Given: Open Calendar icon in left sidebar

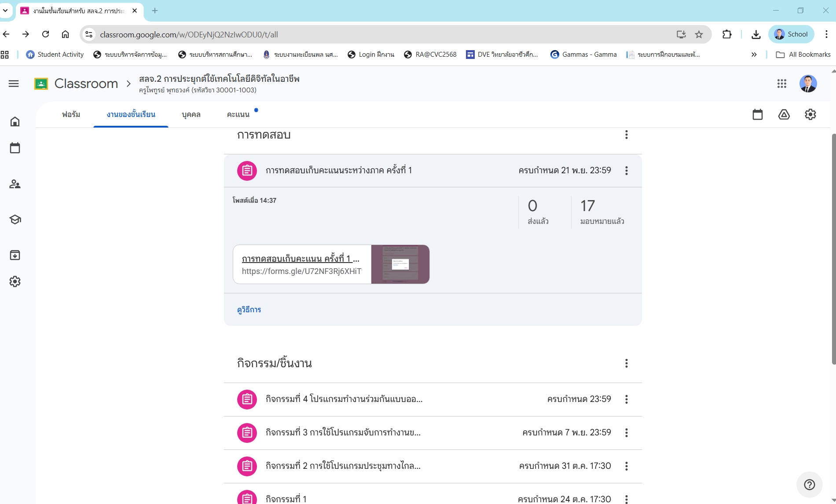Looking at the screenshot, I should (15, 148).
